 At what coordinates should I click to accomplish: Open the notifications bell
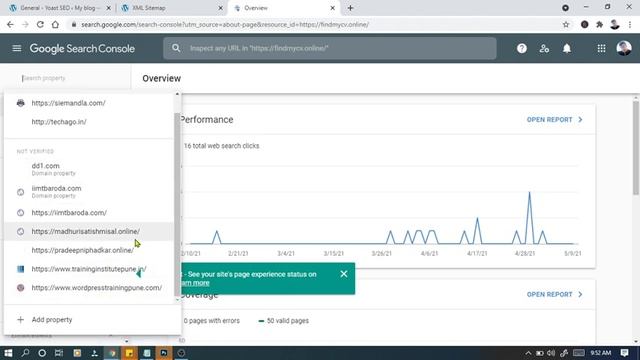coord(567,49)
